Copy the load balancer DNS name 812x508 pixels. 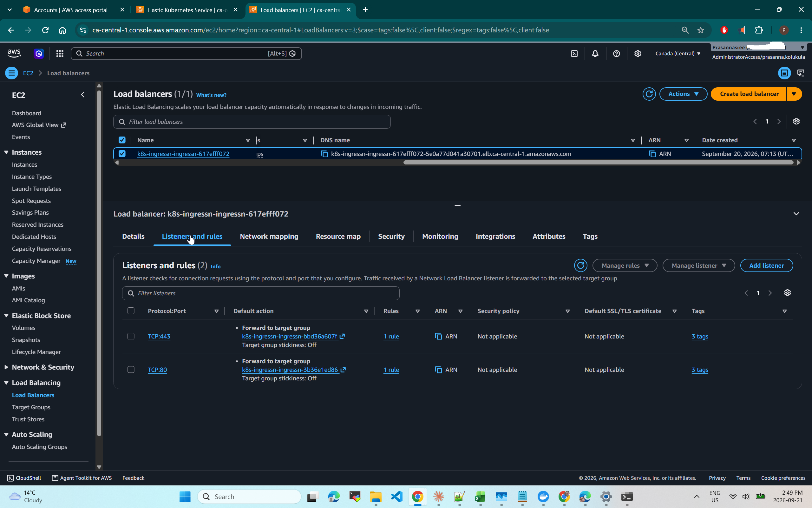(324, 154)
